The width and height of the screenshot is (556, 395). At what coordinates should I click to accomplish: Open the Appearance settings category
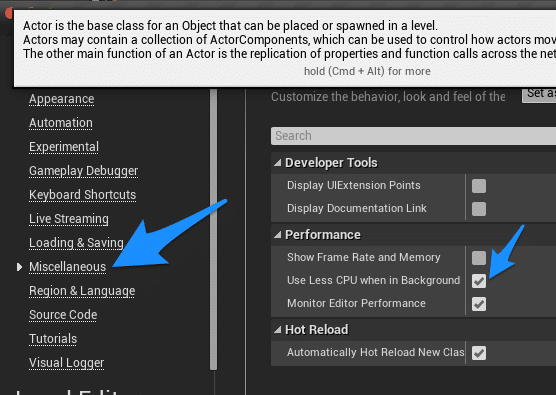point(61,99)
